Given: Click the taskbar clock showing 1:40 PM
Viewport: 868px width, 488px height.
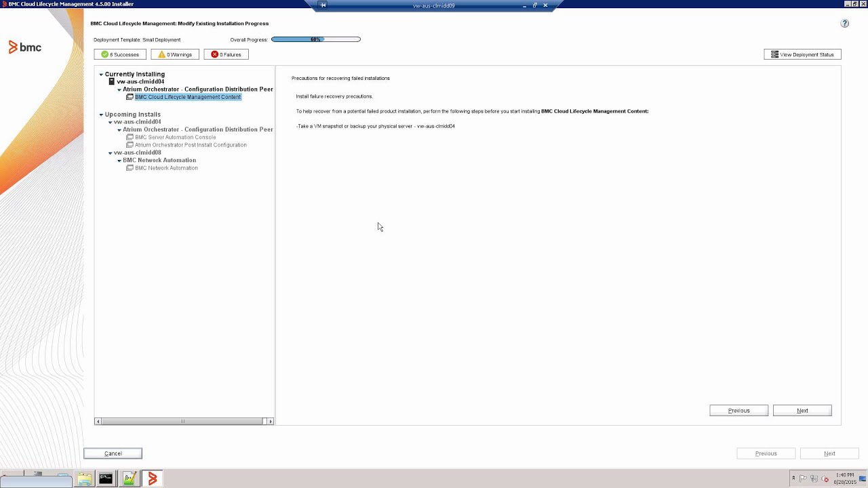Looking at the screenshot, I should [x=844, y=479].
